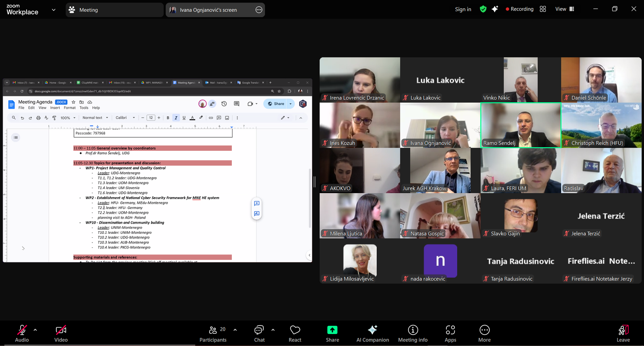Click the Sign in link
The image size is (644, 346).
(x=463, y=9)
